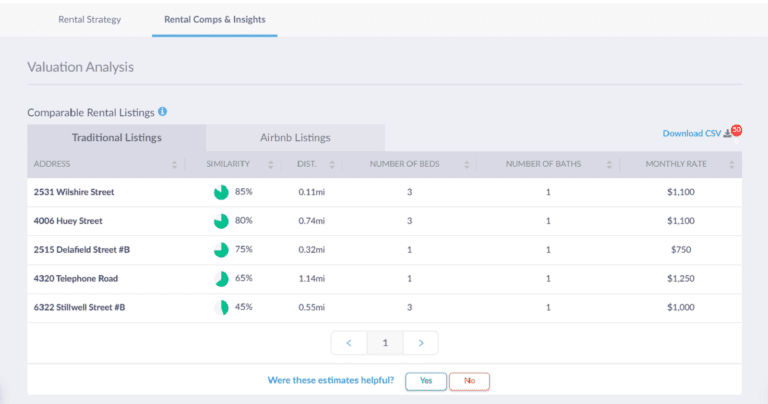Sort table by Address column
The width and height of the screenshot is (768, 404).
(174, 164)
